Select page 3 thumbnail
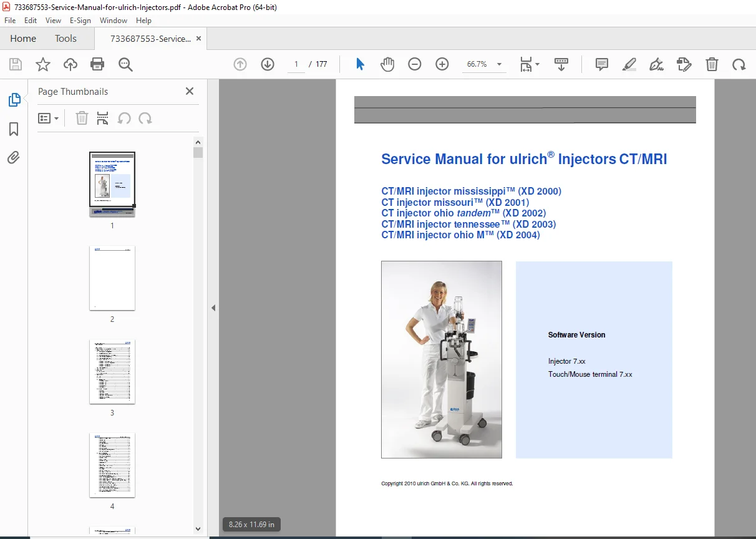Image resolution: width=756 pixels, height=539 pixels. [x=112, y=371]
